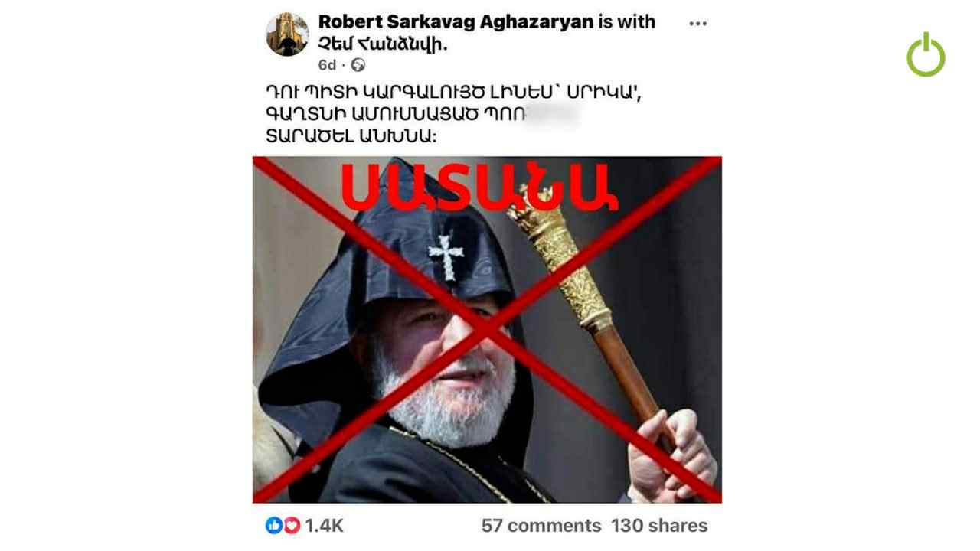Open Robert Sarkavag Aghazaryan's name link
This screenshot has width=980, height=551.
point(456,22)
